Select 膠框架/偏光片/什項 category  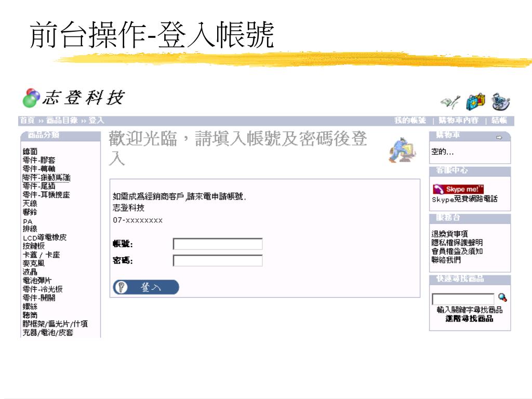[x=55, y=324]
